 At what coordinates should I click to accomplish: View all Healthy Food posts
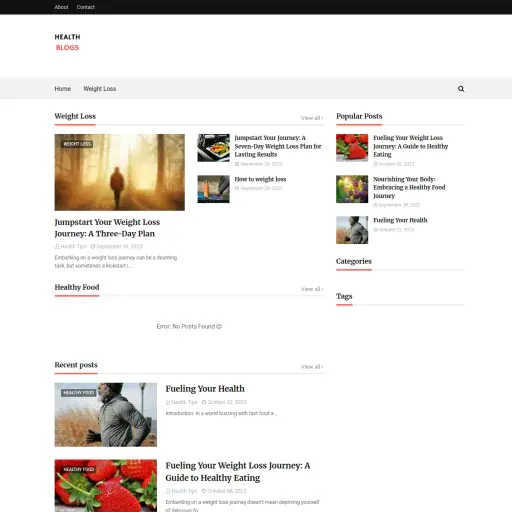pos(312,289)
